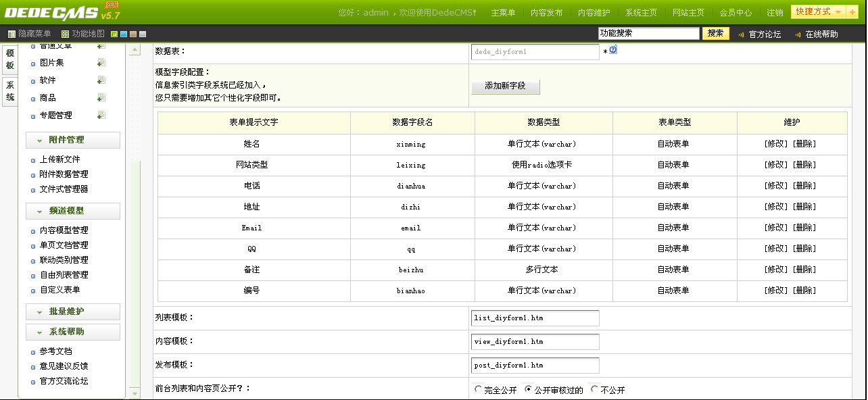Select the tan theme color swatch
The height and width of the screenshot is (400, 868).
click(133, 34)
